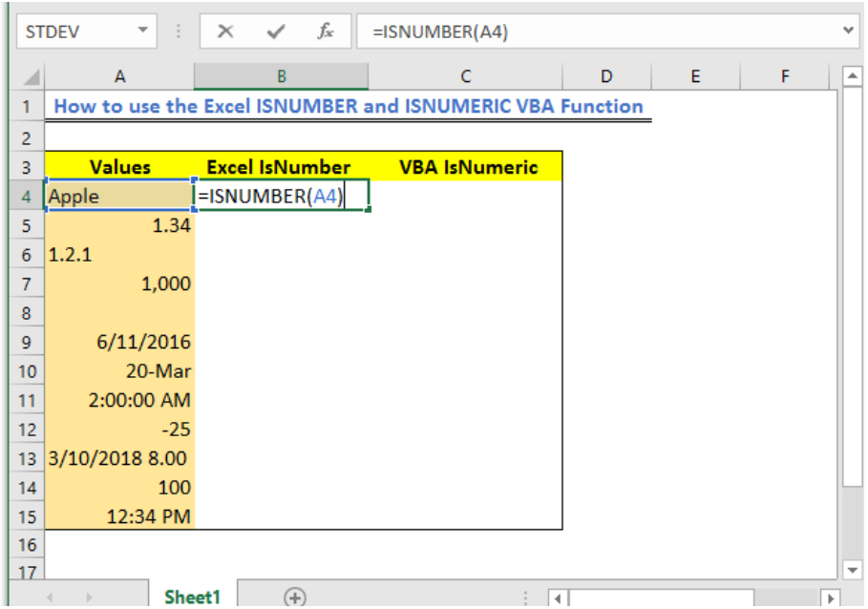Select row 4 header

click(x=27, y=197)
